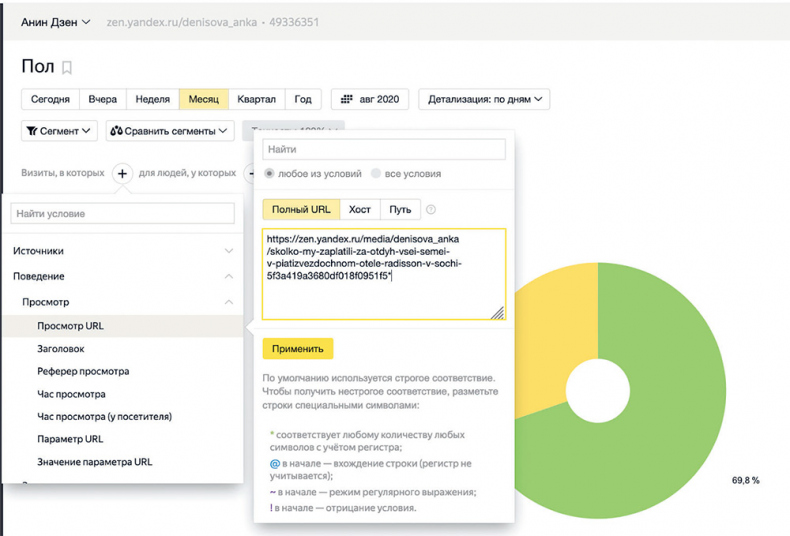Screen dimensions: 790x536
Task: Open the Сегмент filter funnel button
Action: 59,131
